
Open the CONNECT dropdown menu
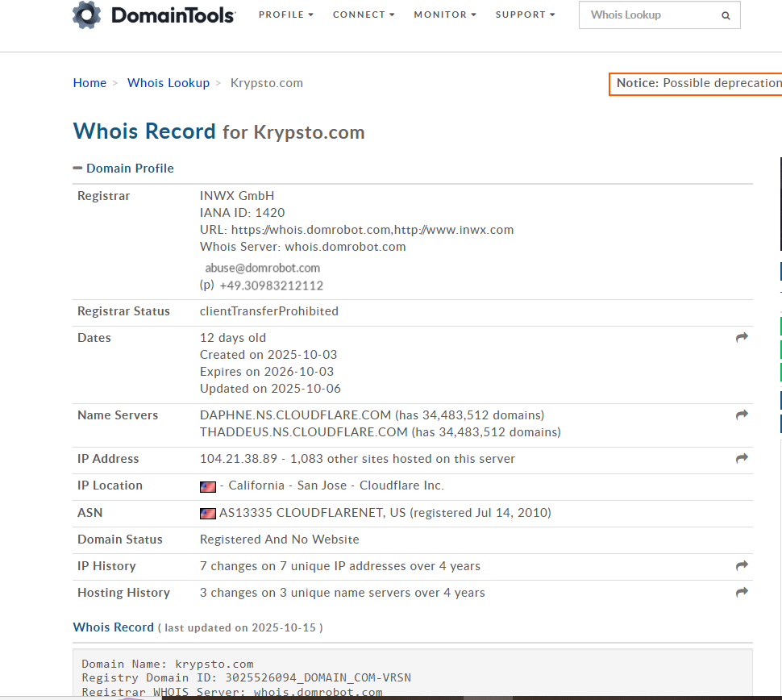tap(364, 15)
